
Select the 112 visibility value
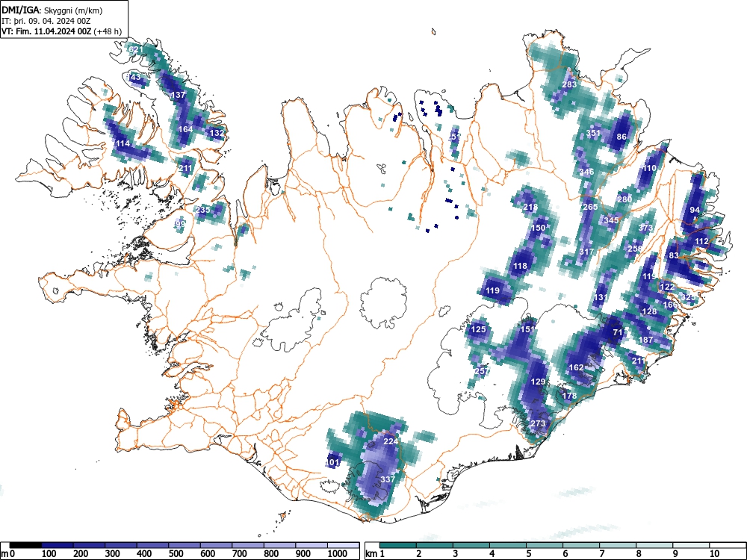(701, 241)
